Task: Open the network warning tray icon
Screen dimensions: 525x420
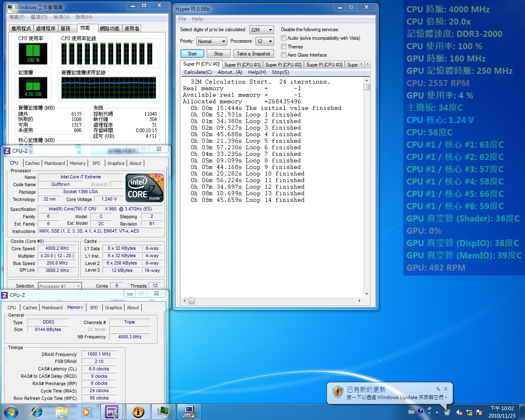Action: tap(469, 412)
